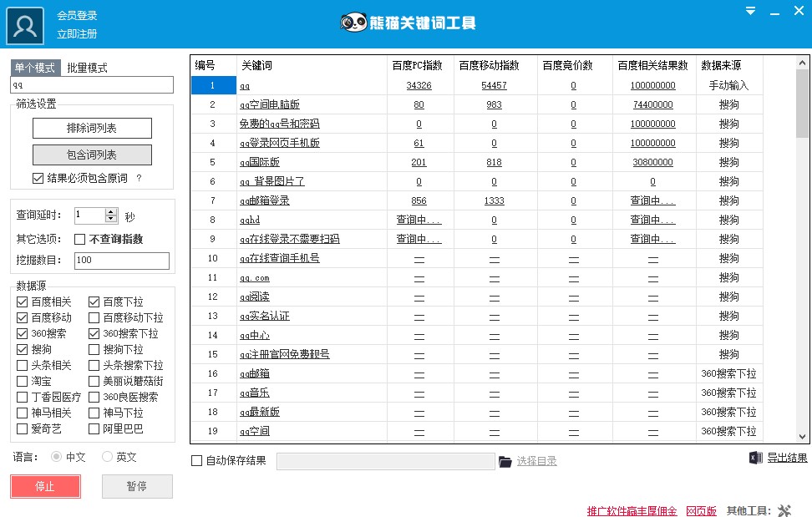This screenshot has width=812, height=517.
Task: Open the 包含词列表 button
Action: (x=92, y=155)
